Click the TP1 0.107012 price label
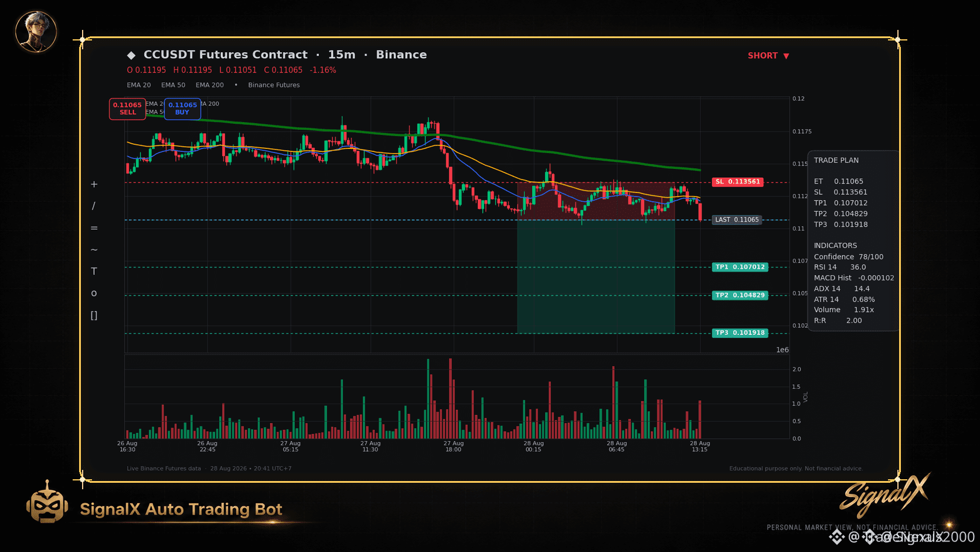The height and width of the screenshot is (552, 980). point(740,267)
